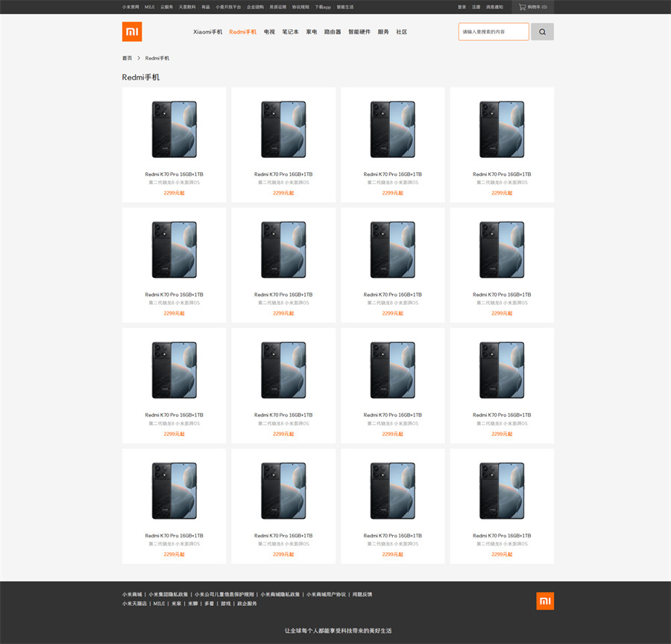Click 注册 link in top bar
671x644 pixels.
(476, 7)
